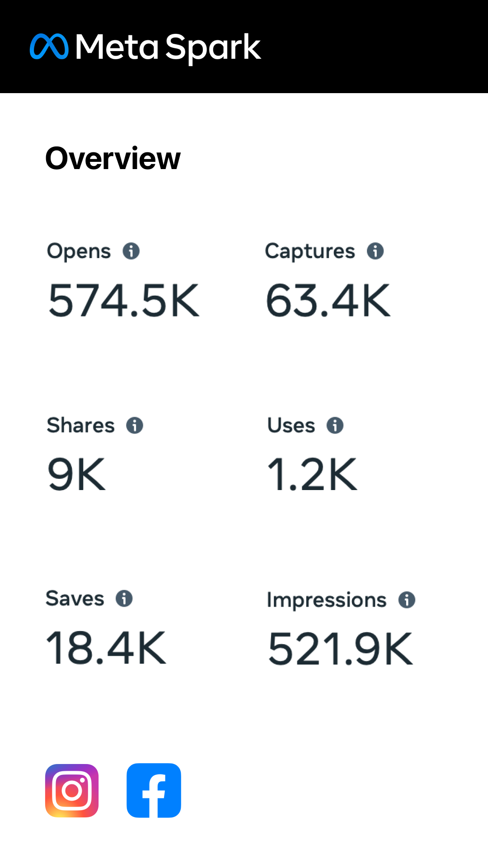This screenshot has width=488, height=868.
Task: Click the Impressions label text
Action: point(327,601)
